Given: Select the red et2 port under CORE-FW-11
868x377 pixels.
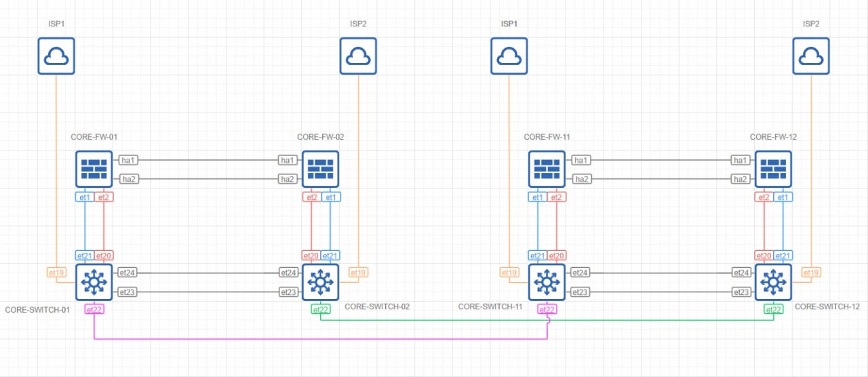Looking at the screenshot, I should click(x=557, y=197).
